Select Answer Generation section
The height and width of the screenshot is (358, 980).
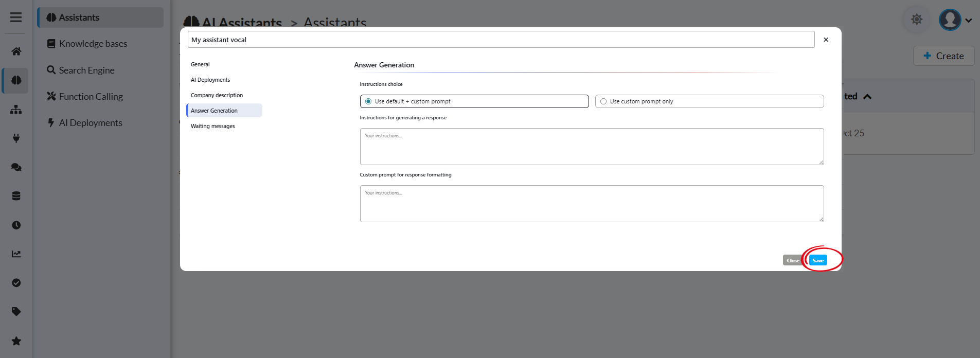tap(224, 111)
